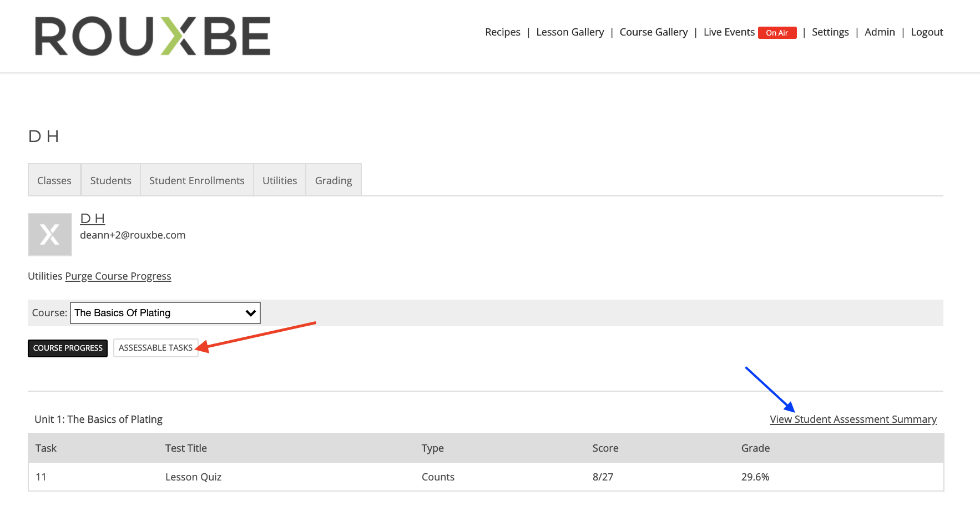
Task: Click the Counts type cell
Action: (438, 477)
